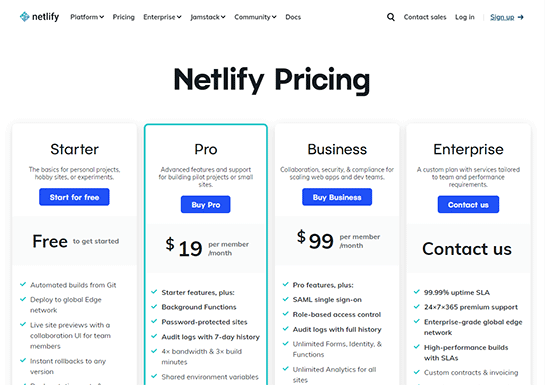This screenshot has width=545, height=385.
Task: Click the Buy Pro button
Action: click(205, 205)
